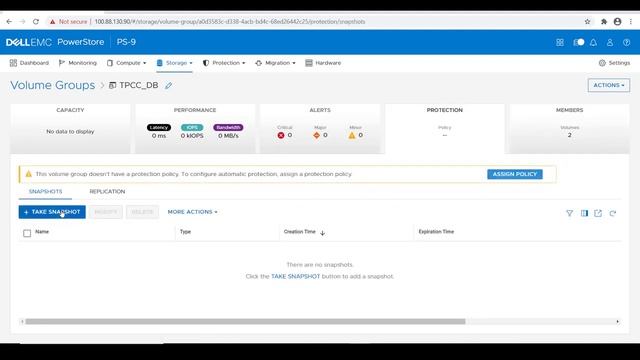The height and width of the screenshot is (360, 640).
Task: Click the TAKE SNAPSHOT button
Action: coord(52,212)
